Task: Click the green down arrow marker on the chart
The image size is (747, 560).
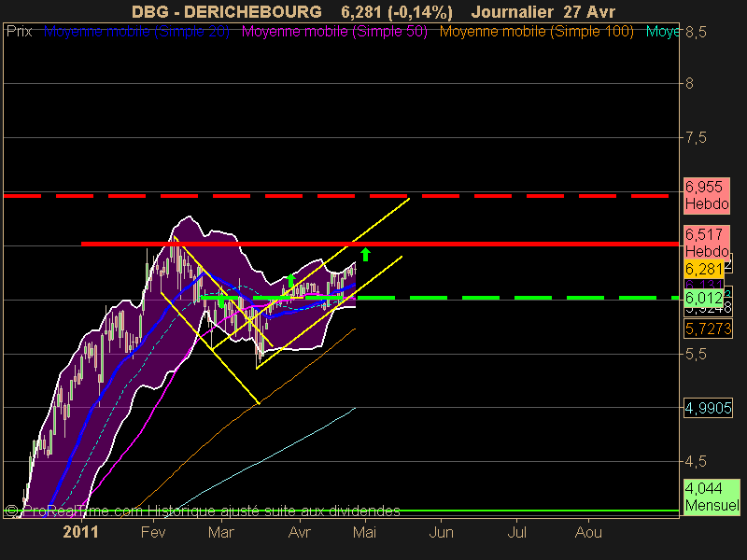Action: tap(221, 301)
